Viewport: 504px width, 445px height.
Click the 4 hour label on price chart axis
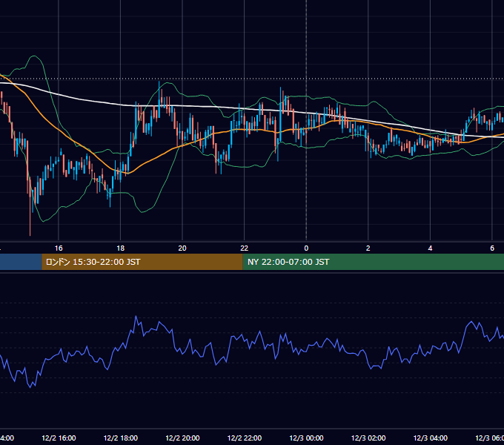pyautogui.click(x=430, y=248)
